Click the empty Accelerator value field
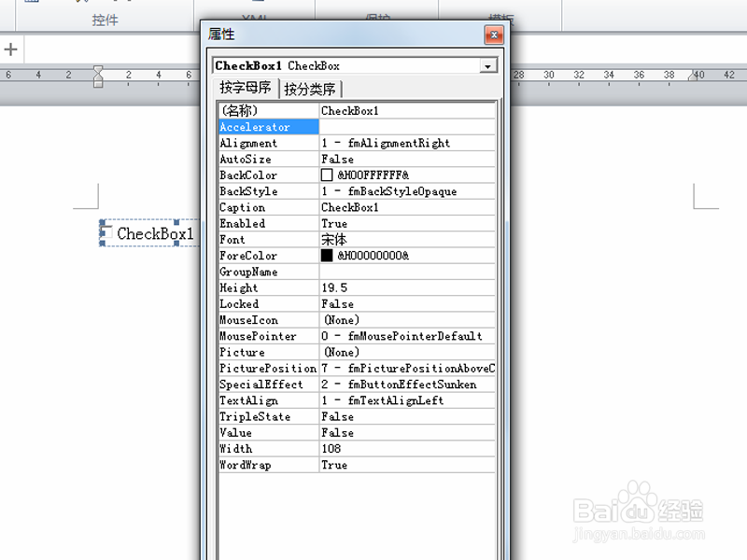 407,127
